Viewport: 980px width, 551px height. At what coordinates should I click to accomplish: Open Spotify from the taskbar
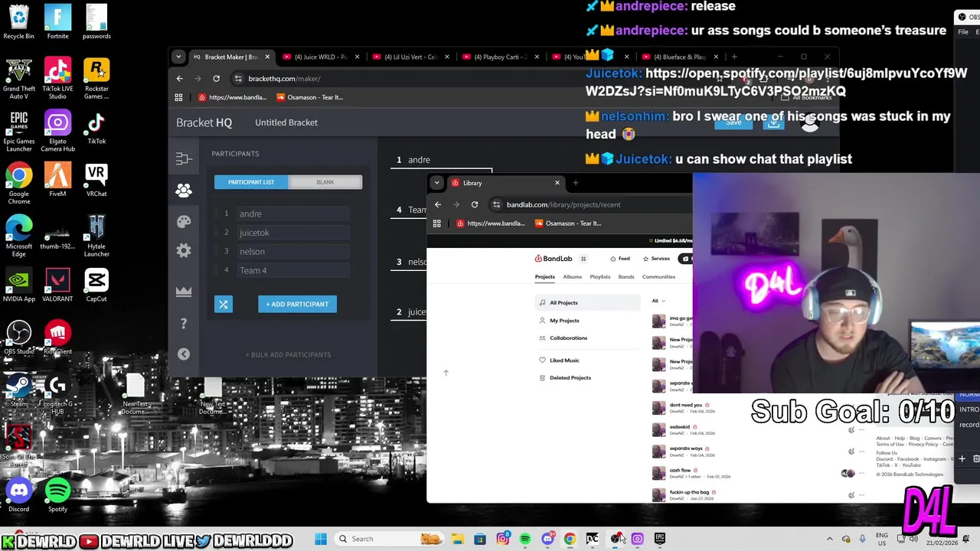click(525, 539)
